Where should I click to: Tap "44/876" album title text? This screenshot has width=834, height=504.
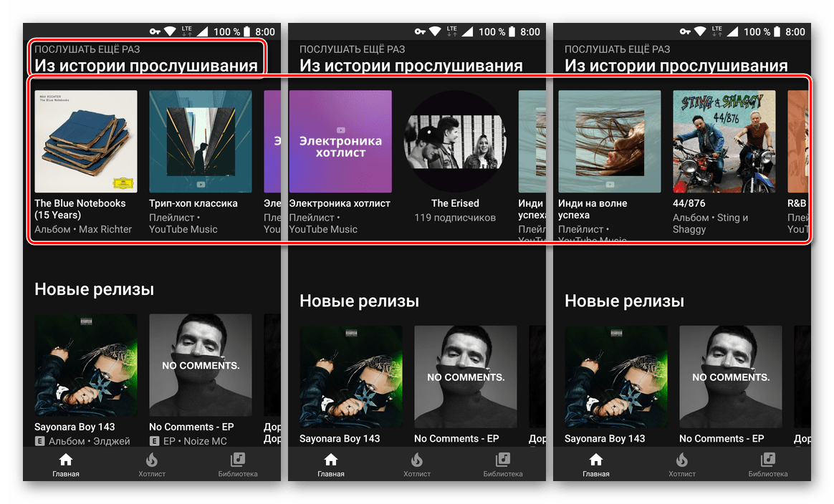pyautogui.click(x=689, y=203)
